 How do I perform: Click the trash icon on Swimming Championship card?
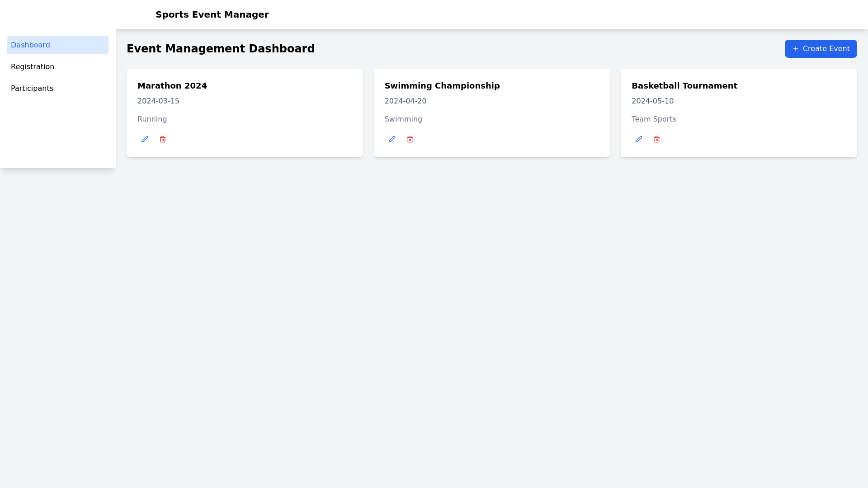click(x=410, y=139)
